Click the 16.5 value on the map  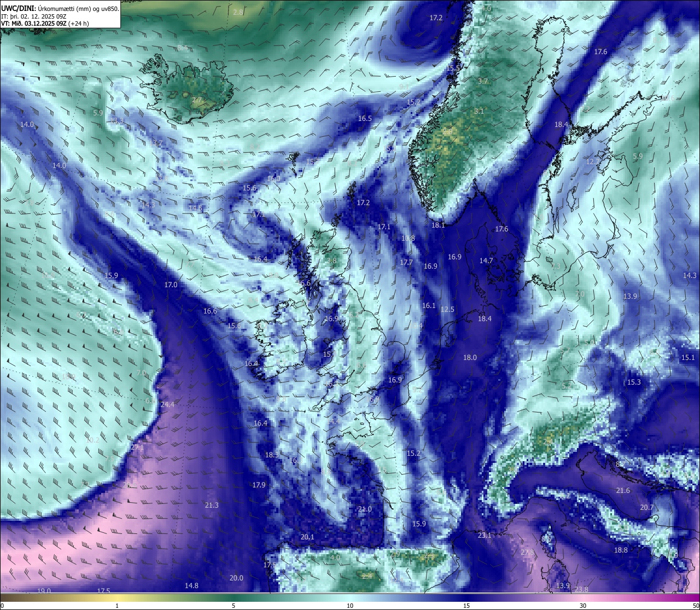pos(365,118)
